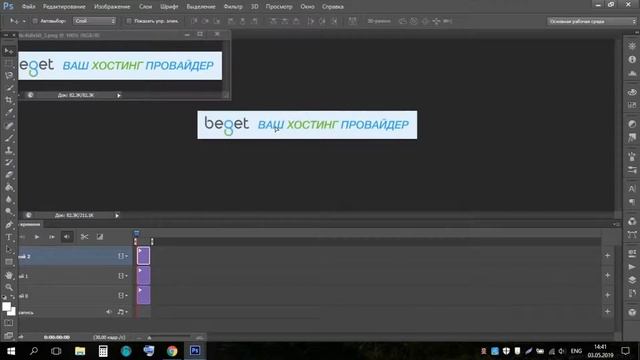Open the Paragraph panel icon
Viewport: 640px width, 360px height.
(632, 202)
